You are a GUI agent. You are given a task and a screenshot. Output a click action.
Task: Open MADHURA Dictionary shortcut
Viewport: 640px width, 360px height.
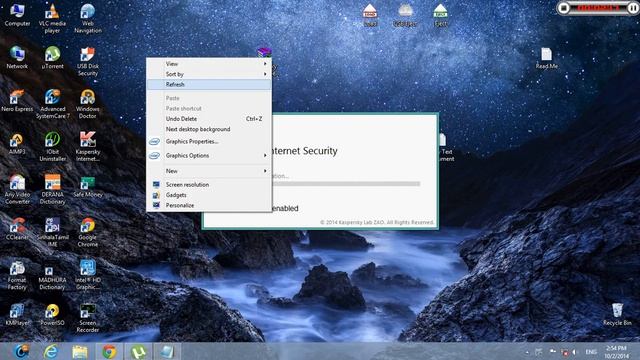click(52, 278)
